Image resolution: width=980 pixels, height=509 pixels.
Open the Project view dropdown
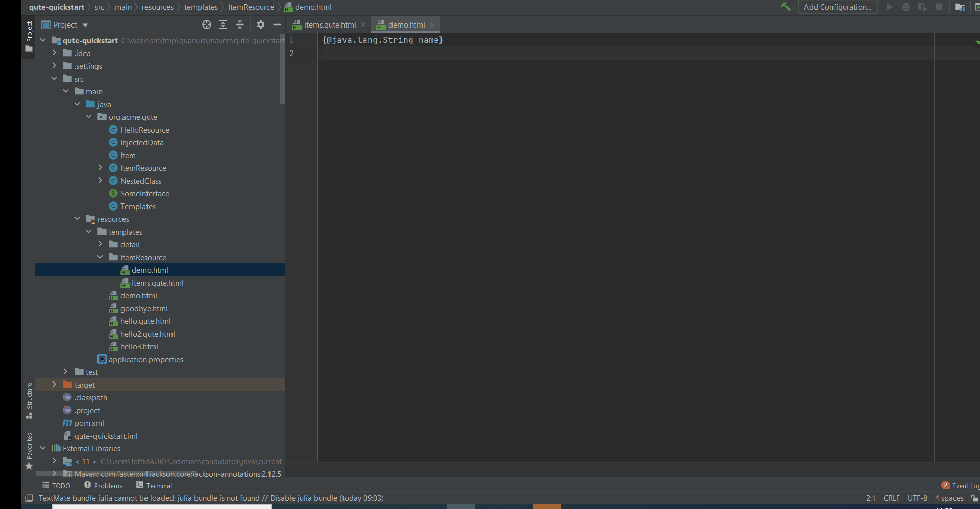coord(64,24)
